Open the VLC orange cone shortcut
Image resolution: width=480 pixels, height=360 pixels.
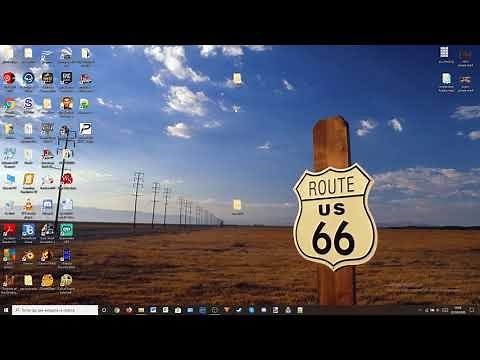pyautogui.click(x=28, y=205)
